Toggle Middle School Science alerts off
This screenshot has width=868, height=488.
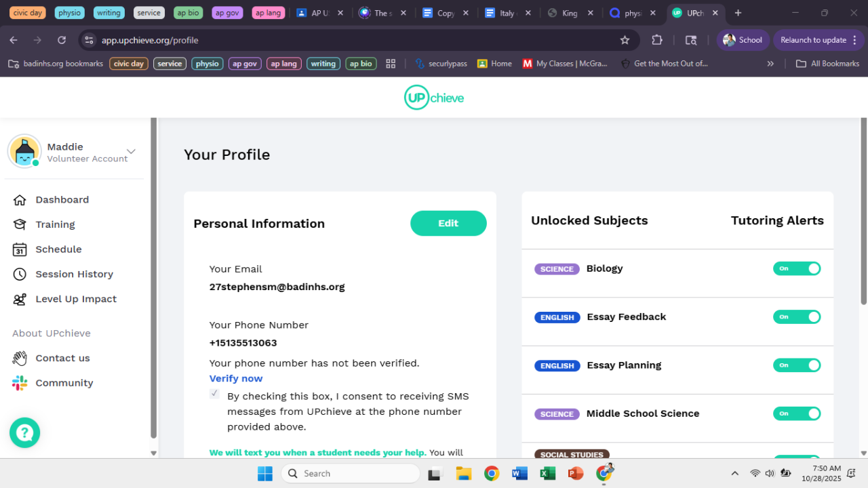coord(796,413)
